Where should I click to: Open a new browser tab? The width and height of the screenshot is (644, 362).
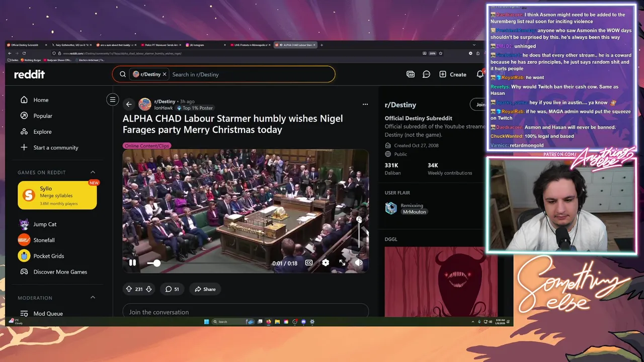click(322, 45)
